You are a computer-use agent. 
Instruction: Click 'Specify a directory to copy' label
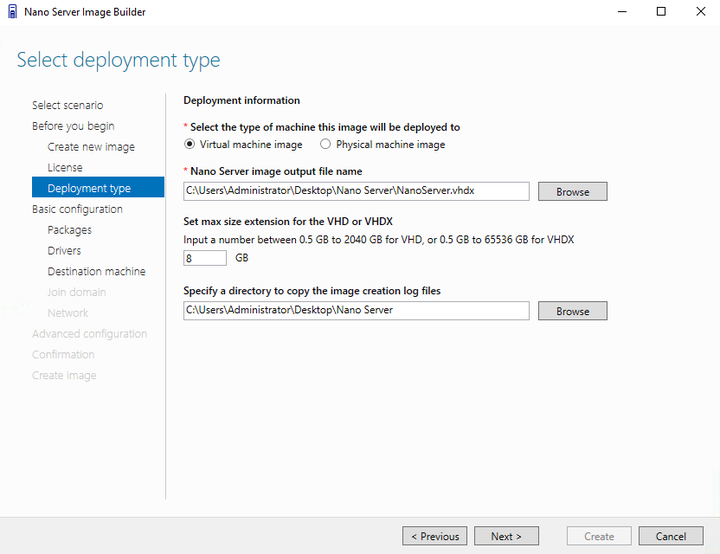click(312, 291)
